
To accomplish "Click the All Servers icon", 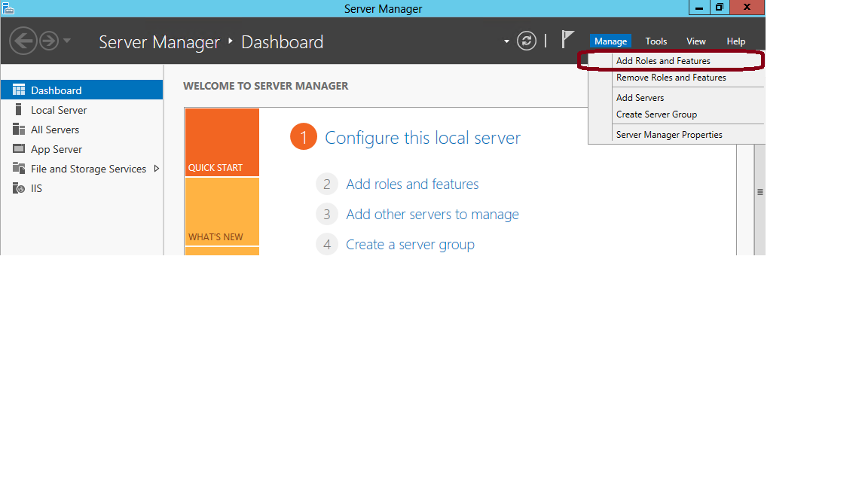I will click(19, 129).
